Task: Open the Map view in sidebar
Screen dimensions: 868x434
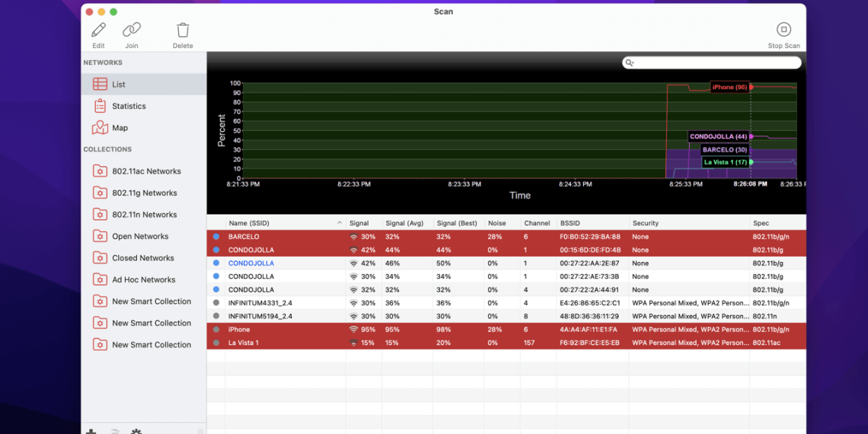Action: click(x=120, y=128)
